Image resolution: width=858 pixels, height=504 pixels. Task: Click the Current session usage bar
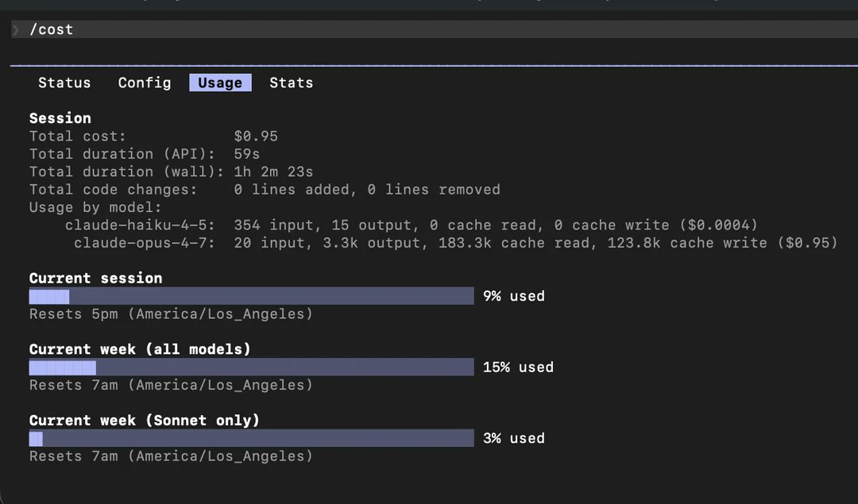click(x=252, y=296)
